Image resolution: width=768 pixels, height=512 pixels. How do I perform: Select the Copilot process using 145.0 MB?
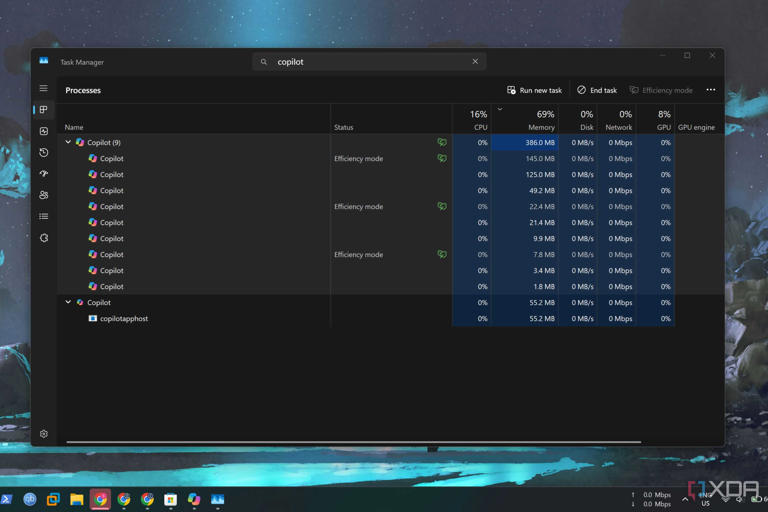coord(391,159)
